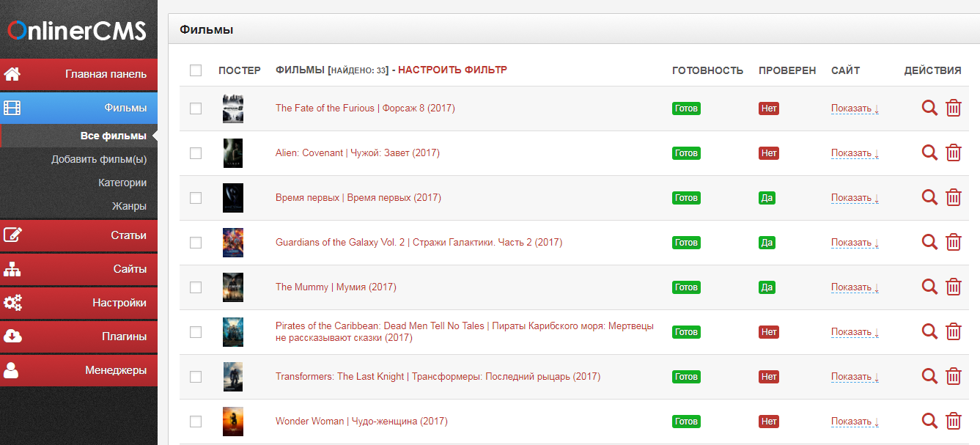Select the Alien: Covenant row checkbox

[x=196, y=153]
